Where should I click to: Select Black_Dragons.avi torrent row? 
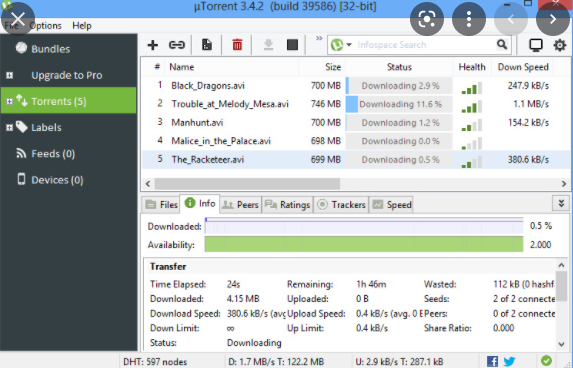click(x=356, y=86)
